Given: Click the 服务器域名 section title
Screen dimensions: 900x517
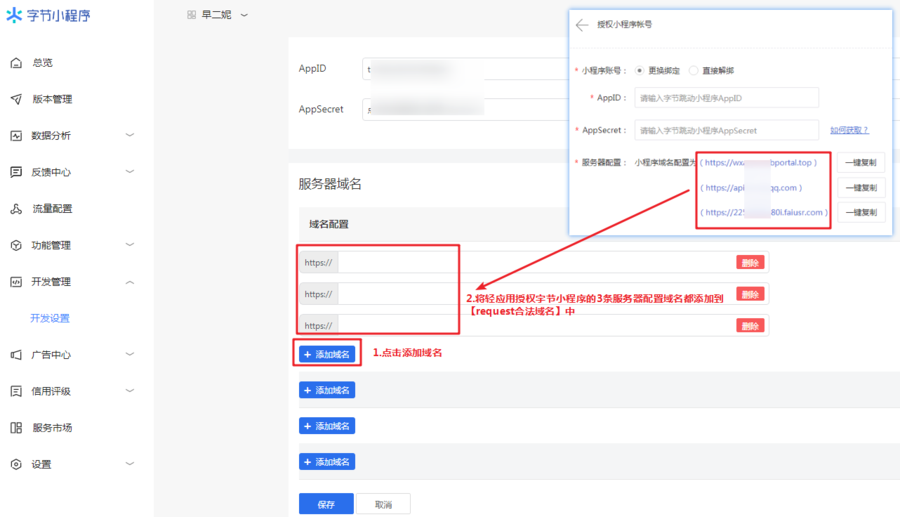Looking at the screenshot, I should tap(330, 184).
